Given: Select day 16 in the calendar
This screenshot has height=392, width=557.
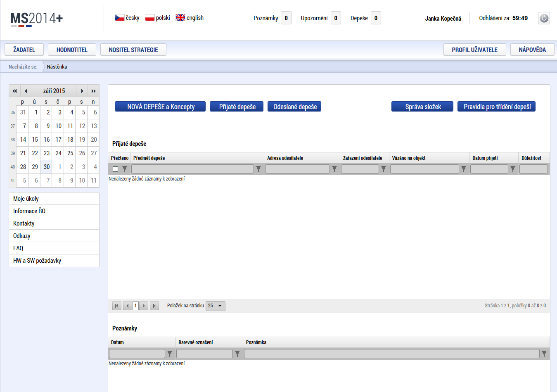Looking at the screenshot, I should (47, 140).
